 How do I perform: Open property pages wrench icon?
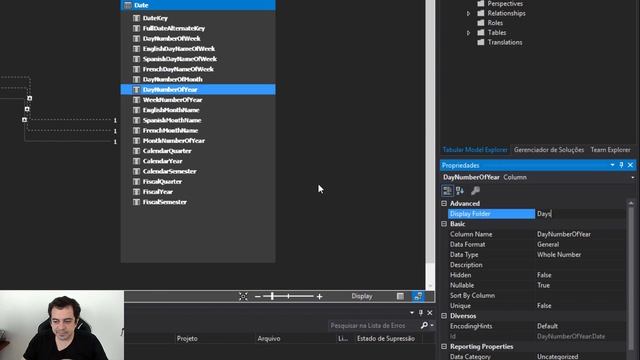(475, 191)
